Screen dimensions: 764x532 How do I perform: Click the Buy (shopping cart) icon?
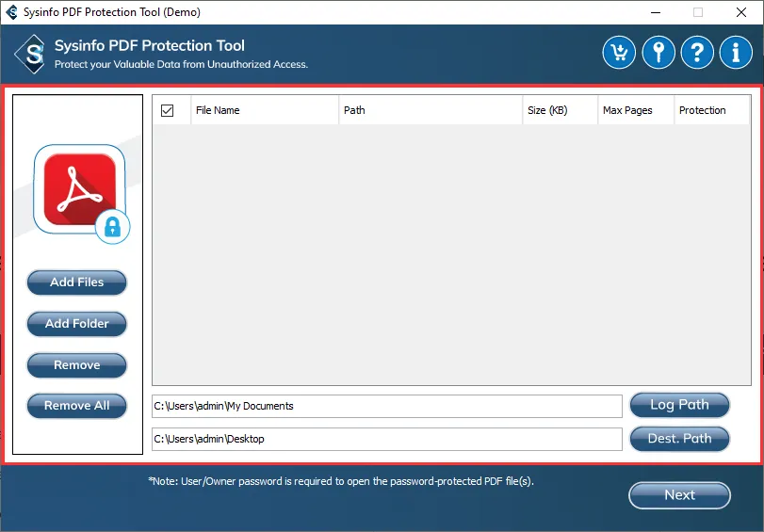click(619, 53)
